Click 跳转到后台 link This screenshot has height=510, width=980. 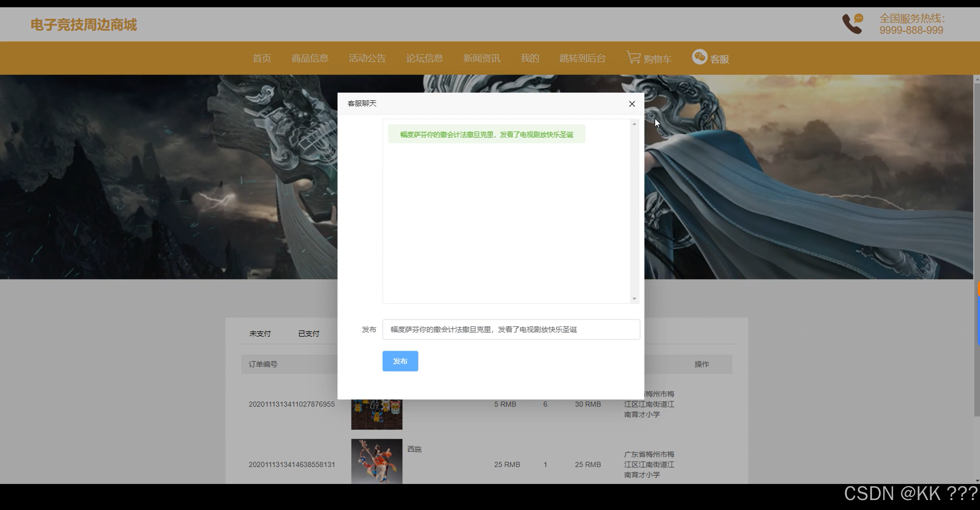[x=582, y=58]
